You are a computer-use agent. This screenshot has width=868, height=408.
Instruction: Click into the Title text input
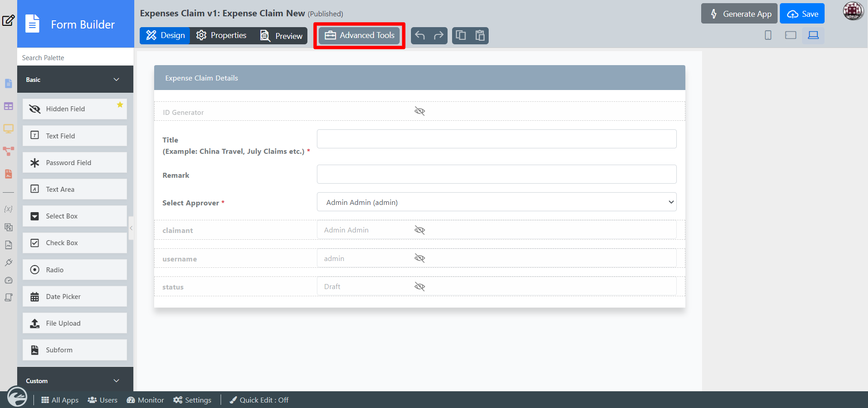pyautogui.click(x=496, y=139)
